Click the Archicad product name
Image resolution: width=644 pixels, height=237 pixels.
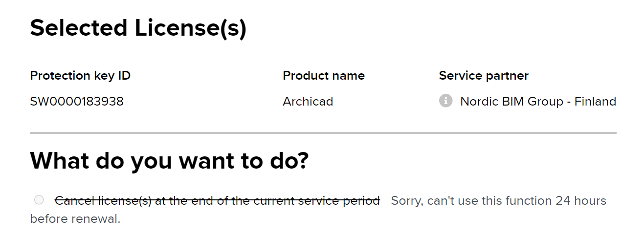(x=308, y=102)
